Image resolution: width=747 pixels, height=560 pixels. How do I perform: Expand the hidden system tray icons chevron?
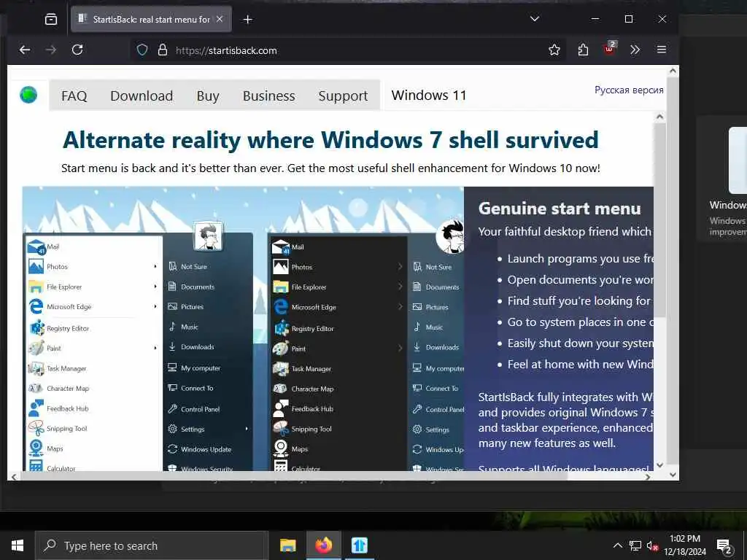617,545
